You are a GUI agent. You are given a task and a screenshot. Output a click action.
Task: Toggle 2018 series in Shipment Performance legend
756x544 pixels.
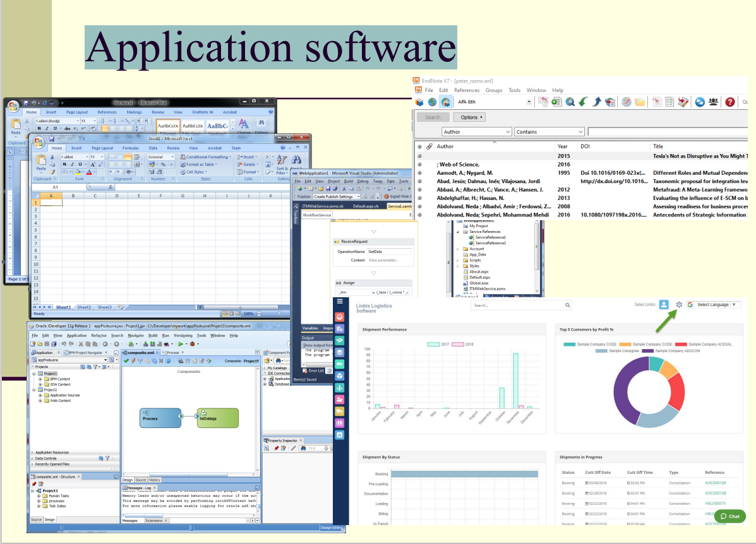(463, 344)
